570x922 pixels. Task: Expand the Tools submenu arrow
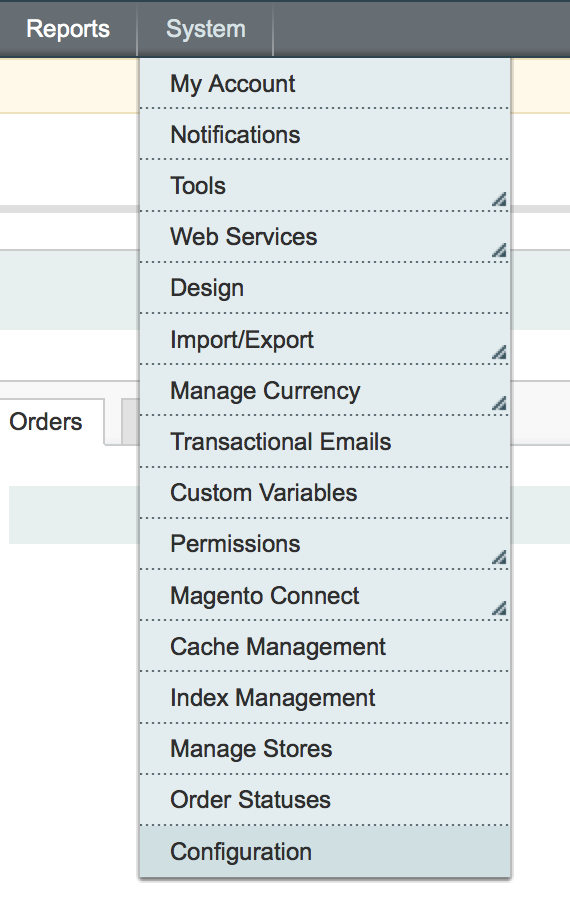[x=499, y=200]
